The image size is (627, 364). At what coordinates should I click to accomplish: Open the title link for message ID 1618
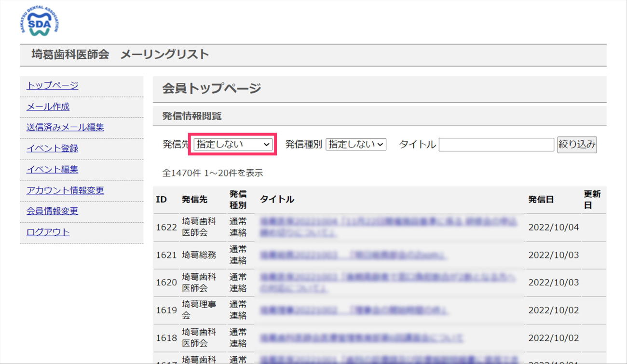coord(362,338)
